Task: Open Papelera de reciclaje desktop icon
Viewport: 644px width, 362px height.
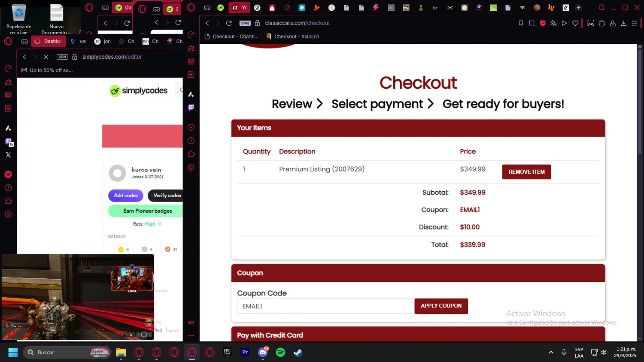Action: pos(19,19)
